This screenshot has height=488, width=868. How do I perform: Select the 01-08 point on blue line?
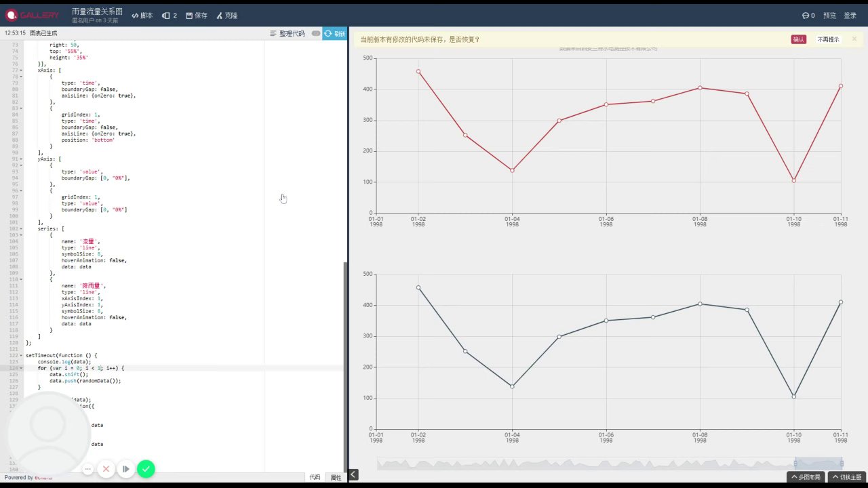click(x=700, y=304)
